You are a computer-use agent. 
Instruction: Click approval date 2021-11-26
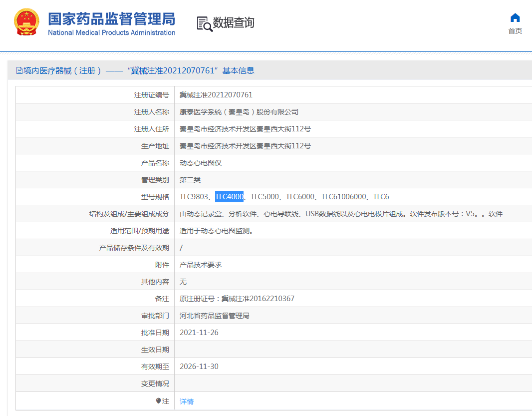click(x=199, y=333)
